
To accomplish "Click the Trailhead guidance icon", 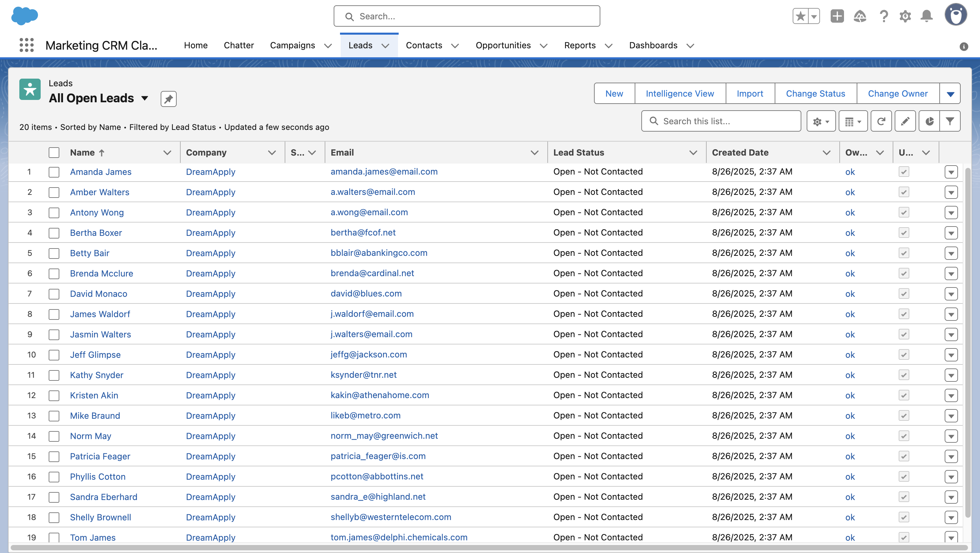I will pyautogui.click(x=860, y=16).
